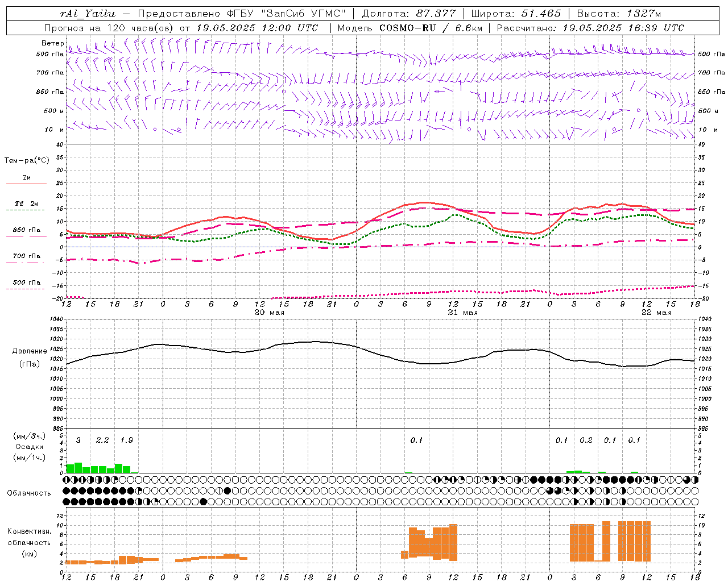
Task: Click the lone "0.1" precipitation value on 21 мая
Action: pyautogui.click(x=416, y=440)
